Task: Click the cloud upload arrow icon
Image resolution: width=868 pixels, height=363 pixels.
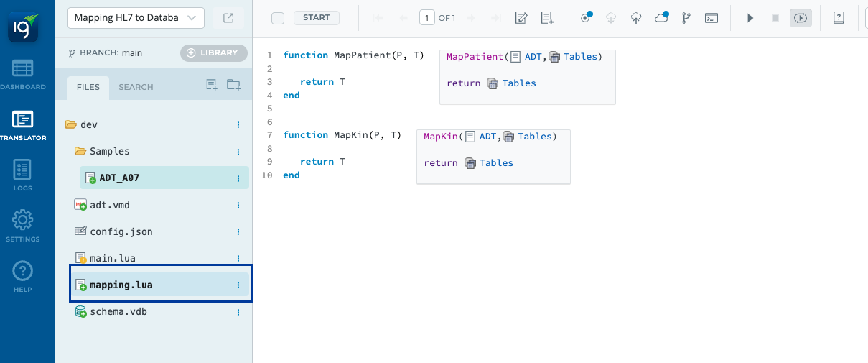Action: tap(636, 18)
